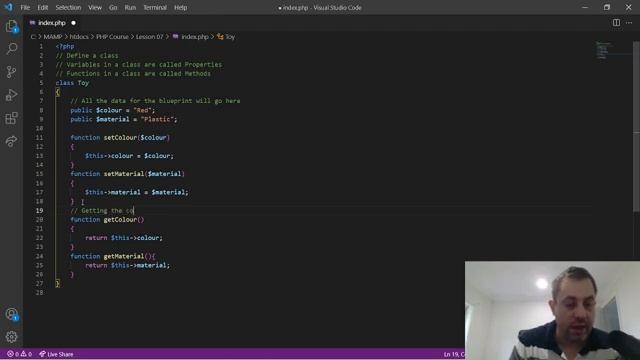This screenshot has height=360, width=640.
Task: Open the File menu
Action: [x=25, y=7]
